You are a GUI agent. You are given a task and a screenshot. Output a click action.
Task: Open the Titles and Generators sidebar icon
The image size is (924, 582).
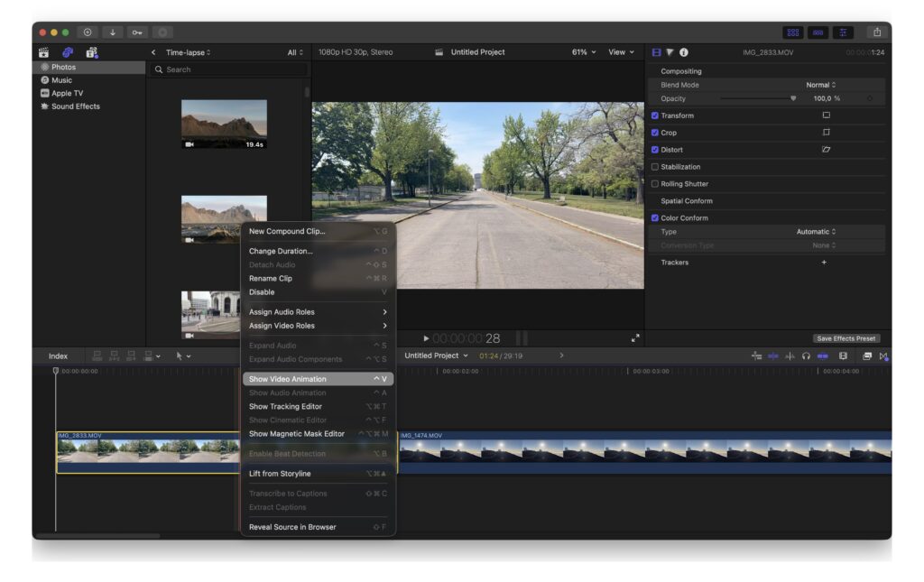click(x=92, y=52)
